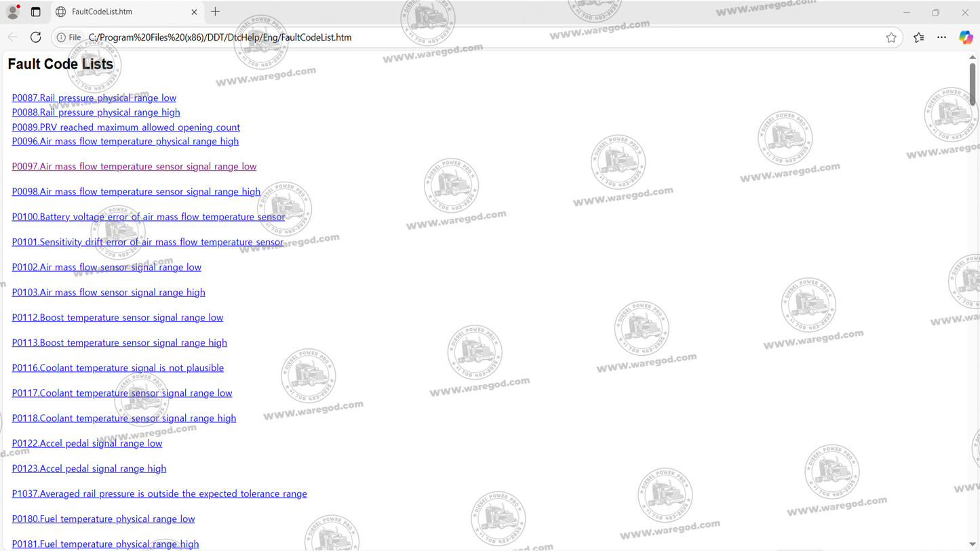Open P0089 PRV maximum opening count link
980x551 pixels.
click(125, 127)
